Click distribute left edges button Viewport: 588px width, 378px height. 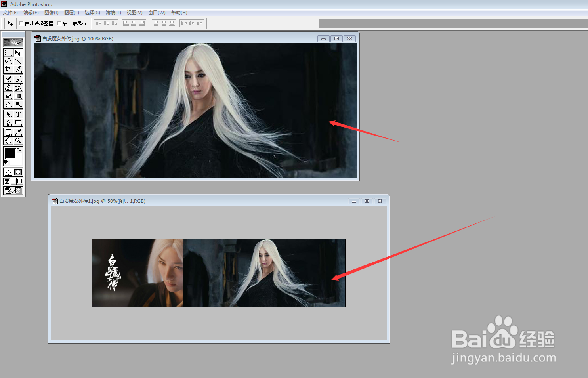(x=184, y=23)
